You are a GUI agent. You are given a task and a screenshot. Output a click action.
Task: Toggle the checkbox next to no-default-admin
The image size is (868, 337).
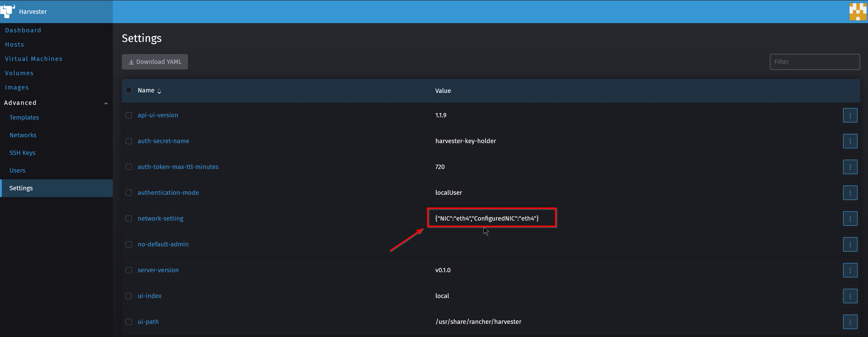(x=128, y=244)
